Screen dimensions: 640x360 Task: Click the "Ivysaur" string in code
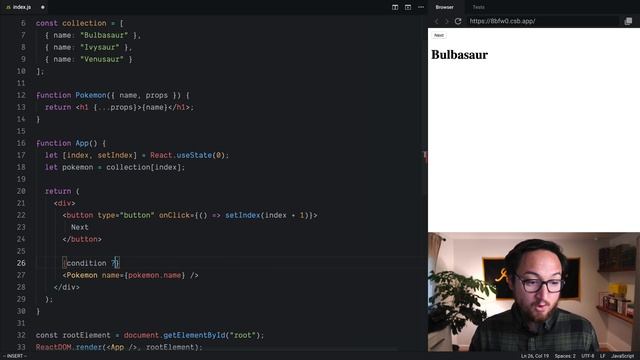100,47
